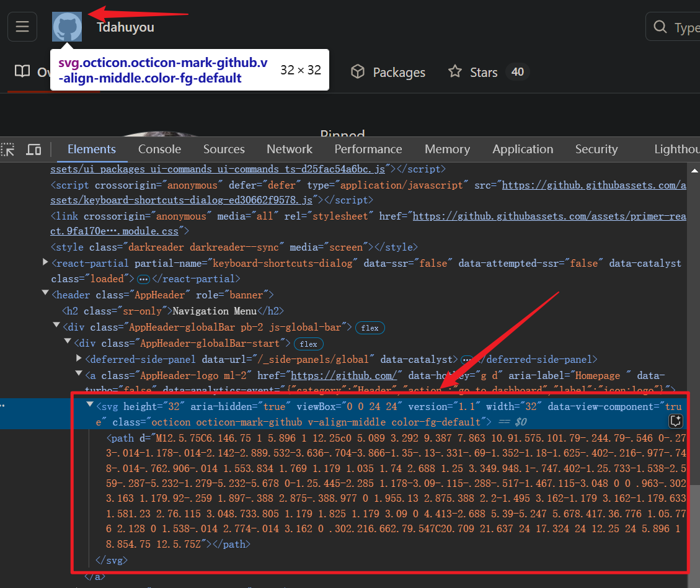Open the GitHub hamburger navigation menu

click(22, 27)
